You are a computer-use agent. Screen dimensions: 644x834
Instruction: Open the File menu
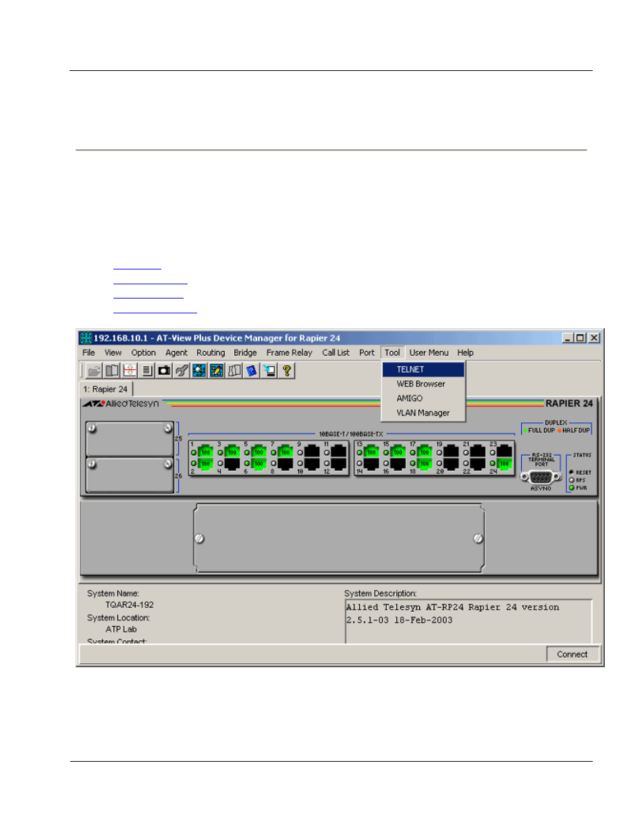tap(88, 353)
